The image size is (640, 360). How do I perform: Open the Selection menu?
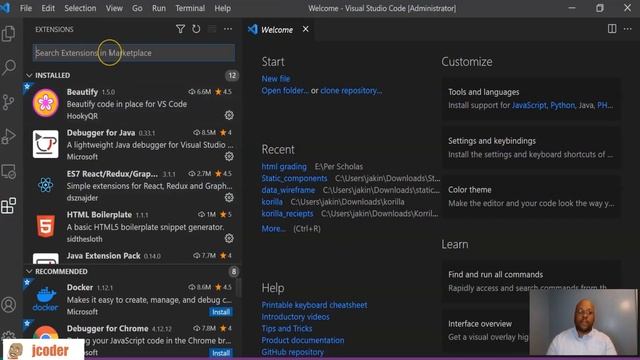[x=80, y=8]
